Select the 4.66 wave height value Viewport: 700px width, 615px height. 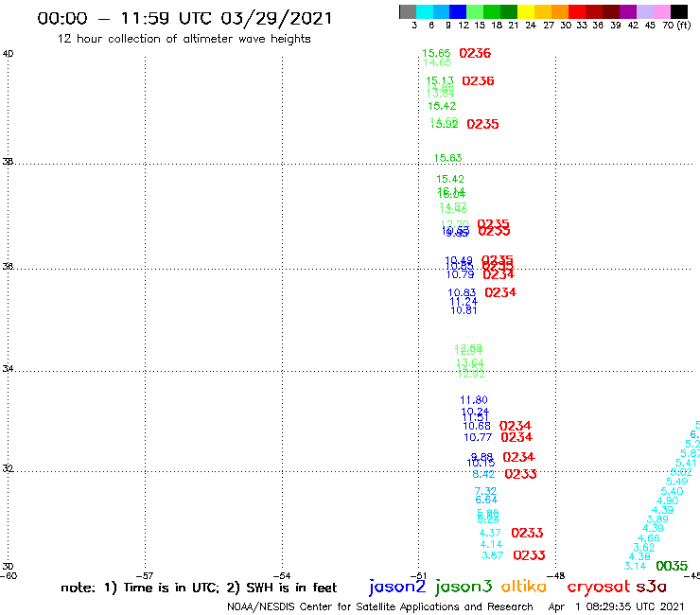pos(649,538)
